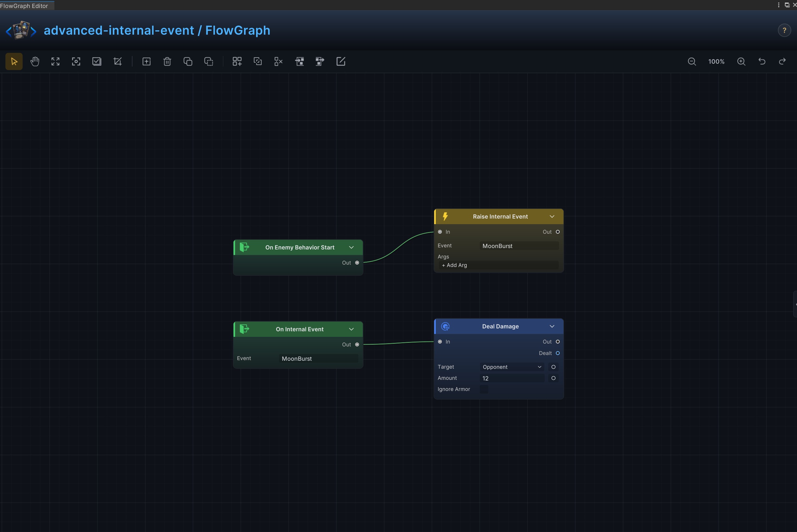Activate the hand pan tool

[35, 61]
